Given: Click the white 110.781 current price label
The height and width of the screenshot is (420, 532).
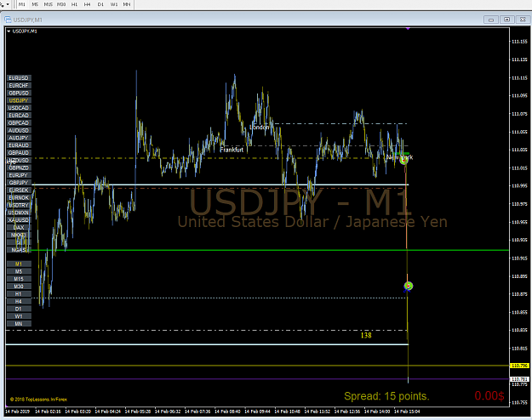Looking at the screenshot, I should [x=519, y=379].
